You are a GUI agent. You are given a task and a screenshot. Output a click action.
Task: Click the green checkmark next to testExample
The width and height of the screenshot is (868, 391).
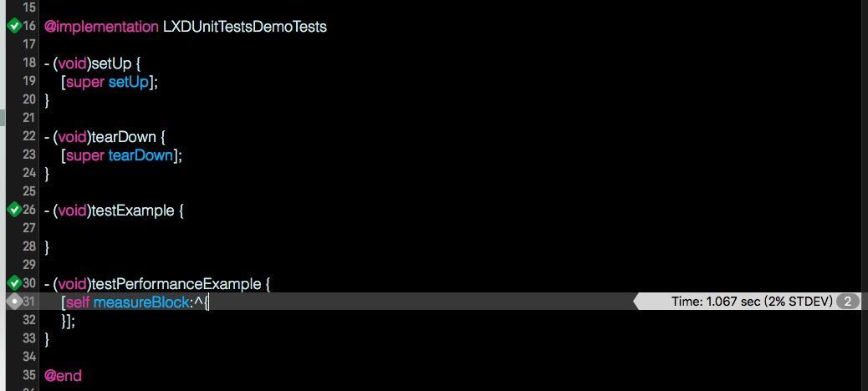point(13,210)
